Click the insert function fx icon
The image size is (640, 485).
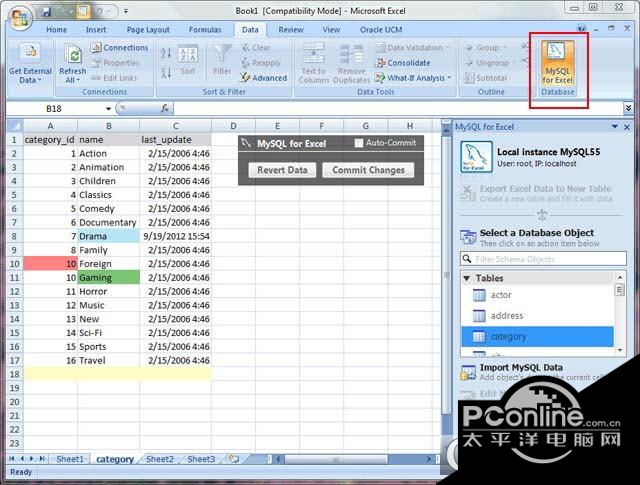[165, 109]
